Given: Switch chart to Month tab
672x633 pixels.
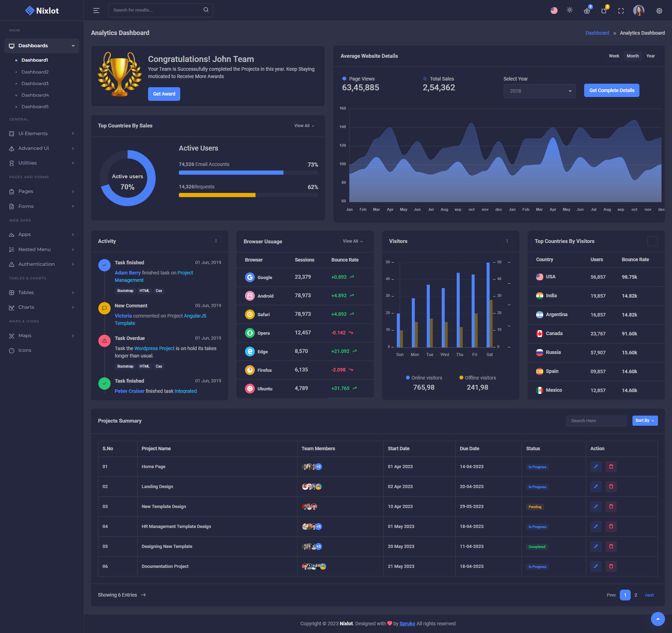Looking at the screenshot, I should click(x=632, y=56).
